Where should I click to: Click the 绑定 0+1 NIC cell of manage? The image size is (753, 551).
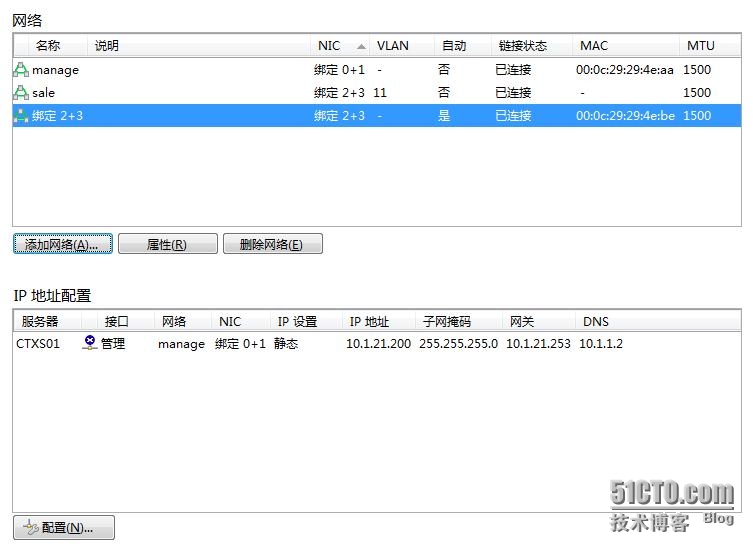coord(339,70)
